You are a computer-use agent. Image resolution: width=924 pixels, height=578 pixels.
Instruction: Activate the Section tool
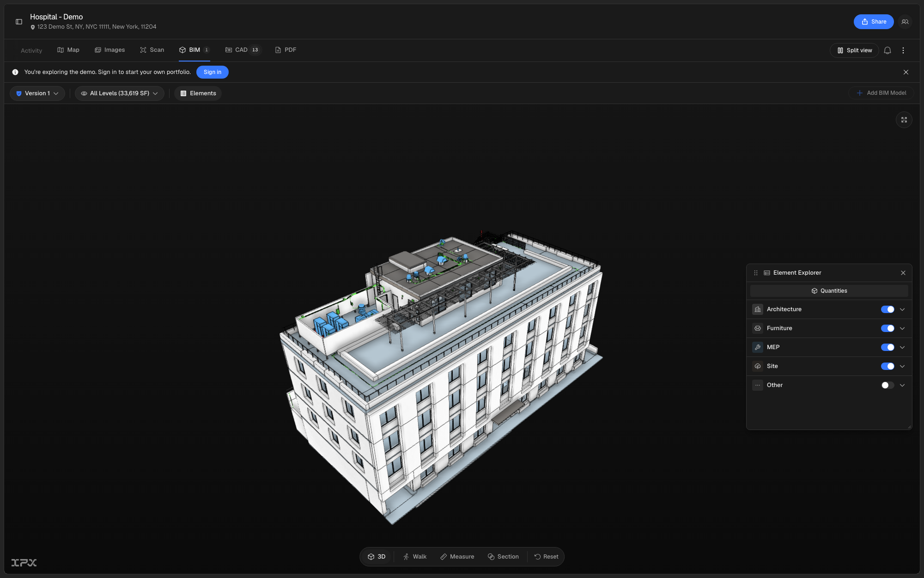tap(503, 557)
